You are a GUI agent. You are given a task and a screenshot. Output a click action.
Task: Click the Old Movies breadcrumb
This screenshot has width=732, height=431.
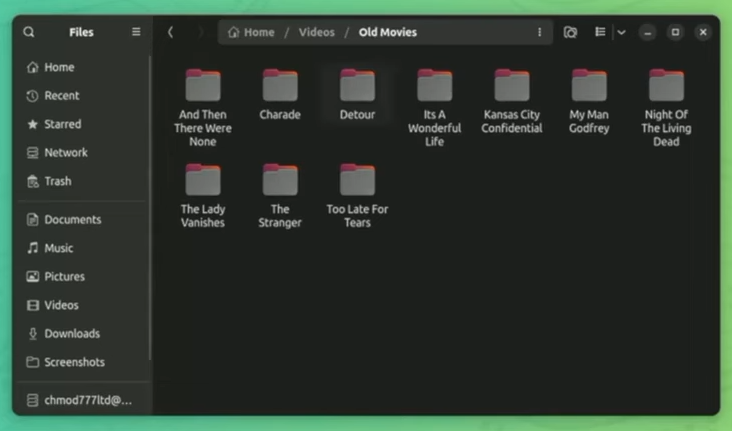click(x=387, y=32)
